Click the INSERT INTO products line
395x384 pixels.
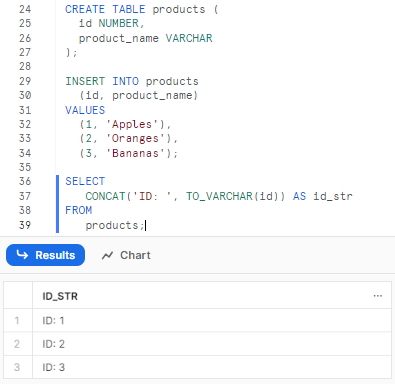[x=132, y=81]
